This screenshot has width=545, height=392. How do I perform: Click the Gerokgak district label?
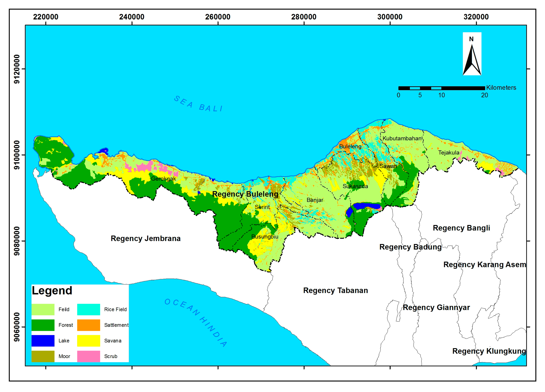point(163,179)
